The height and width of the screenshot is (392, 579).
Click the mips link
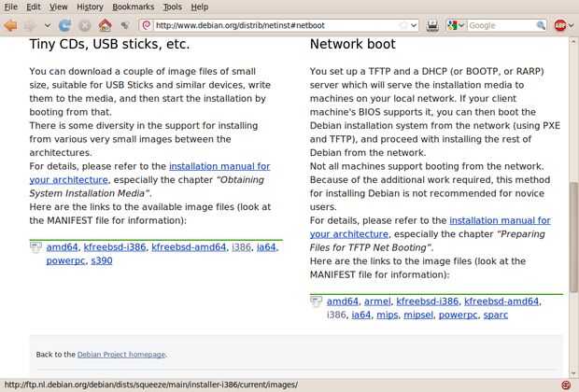[388, 315]
